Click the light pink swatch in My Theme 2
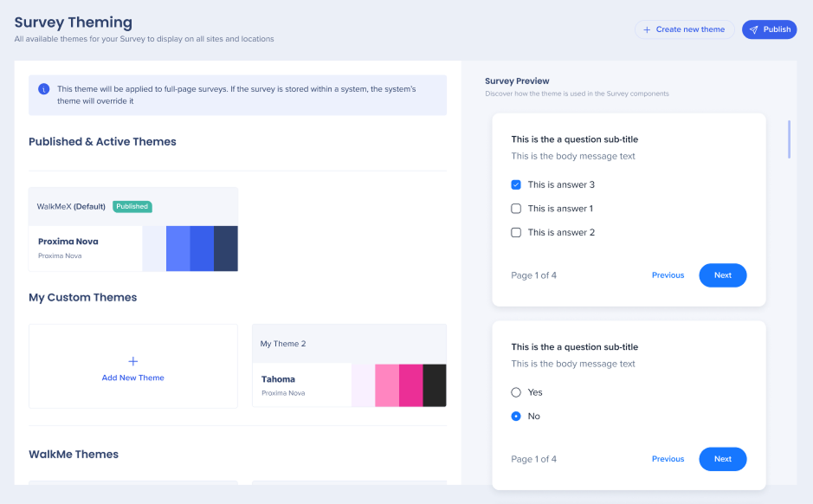Viewport: 813px width, 504px height. coord(387,385)
